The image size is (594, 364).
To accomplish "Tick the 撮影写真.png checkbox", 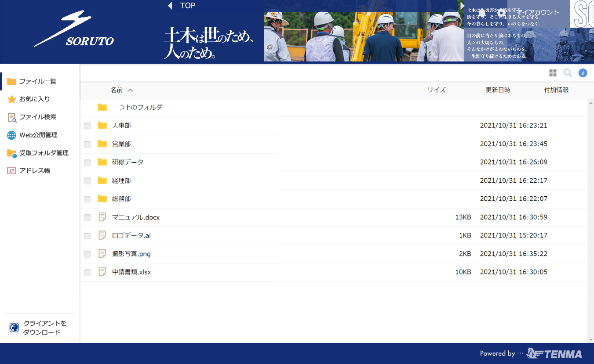I will point(87,254).
